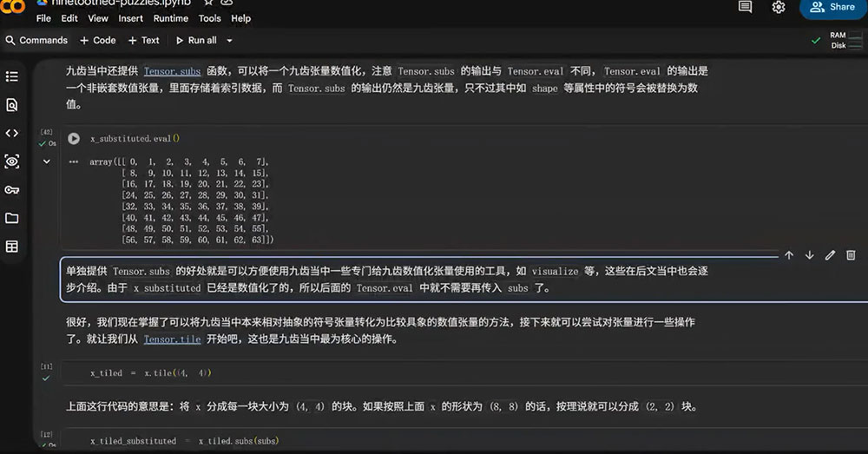Open the comments panel icon
Screen dimensions: 868x454
[x=745, y=7]
